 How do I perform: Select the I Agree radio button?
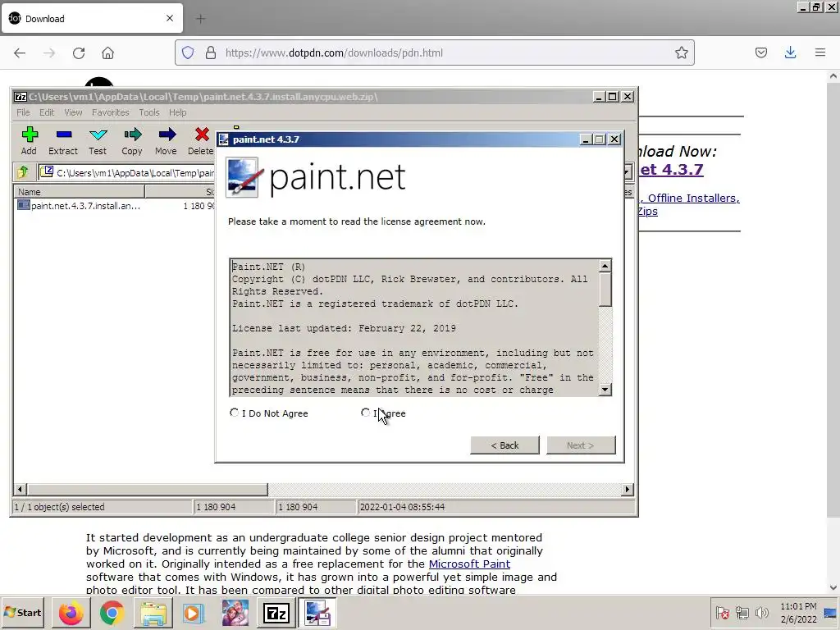click(x=365, y=413)
